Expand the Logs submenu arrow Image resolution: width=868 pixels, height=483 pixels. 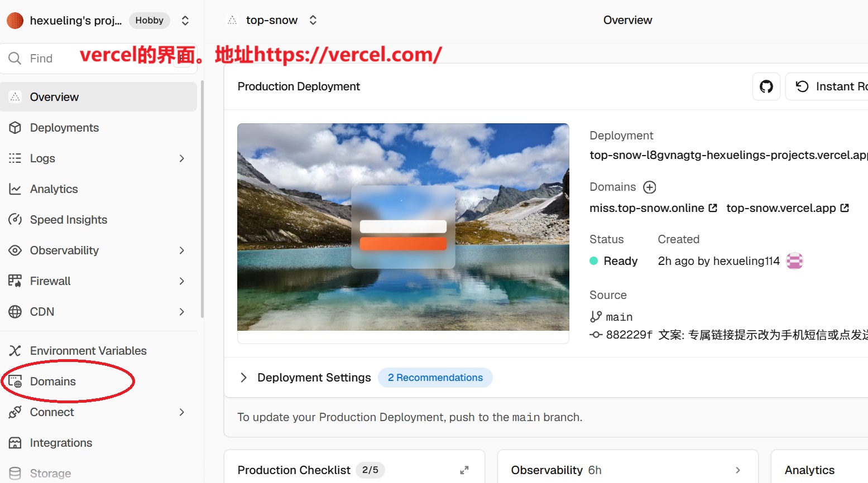pyautogui.click(x=181, y=158)
